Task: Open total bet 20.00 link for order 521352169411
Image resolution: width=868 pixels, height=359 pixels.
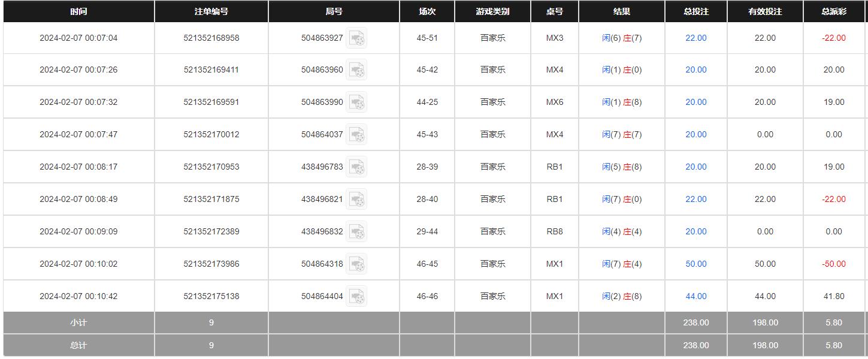Action: tap(696, 70)
